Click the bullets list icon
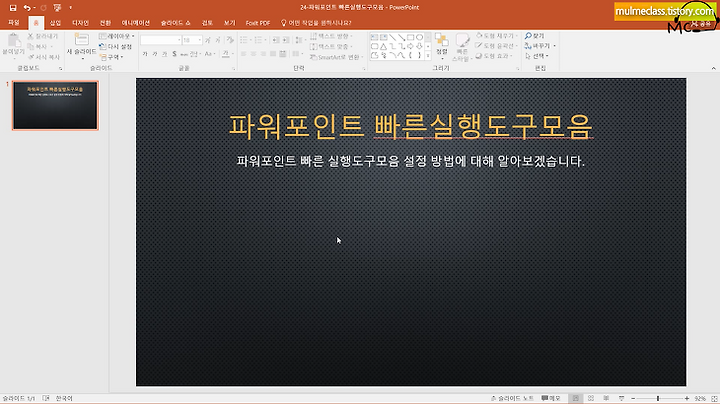This screenshot has height=404, width=720. (x=245, y=40)
